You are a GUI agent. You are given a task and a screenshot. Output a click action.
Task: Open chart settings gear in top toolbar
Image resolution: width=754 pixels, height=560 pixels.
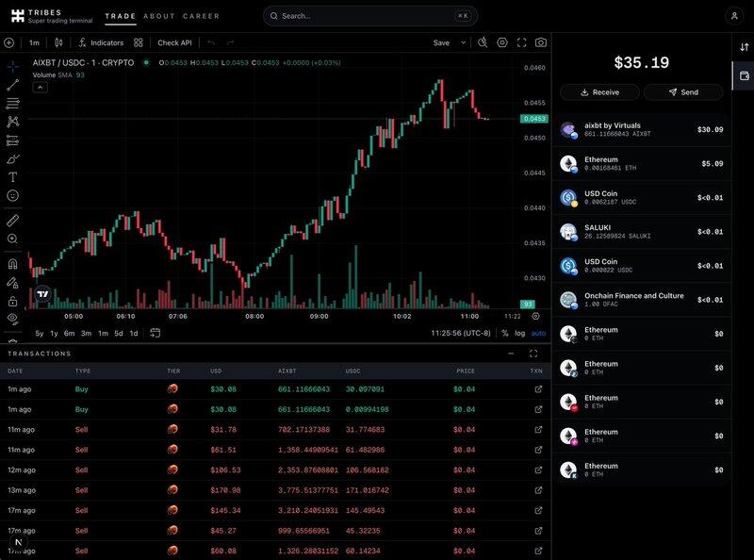pyautogui.click(x=502, y=42)
